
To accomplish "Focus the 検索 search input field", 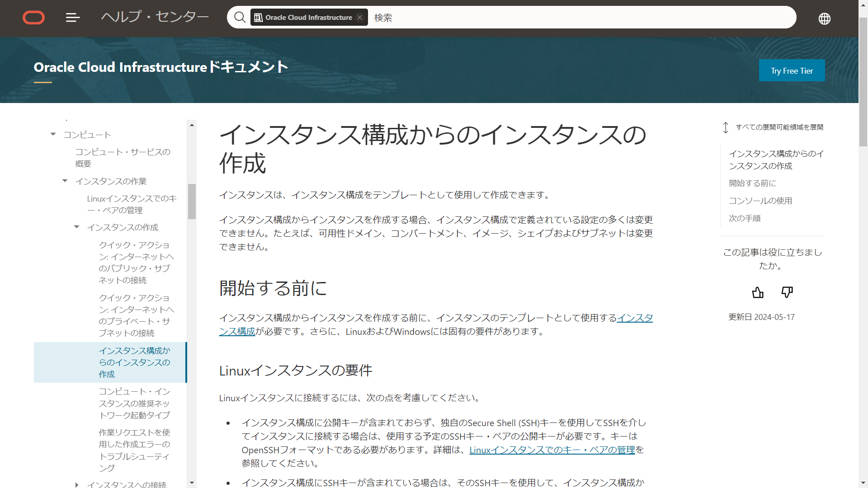I will (x=583, y=18).
